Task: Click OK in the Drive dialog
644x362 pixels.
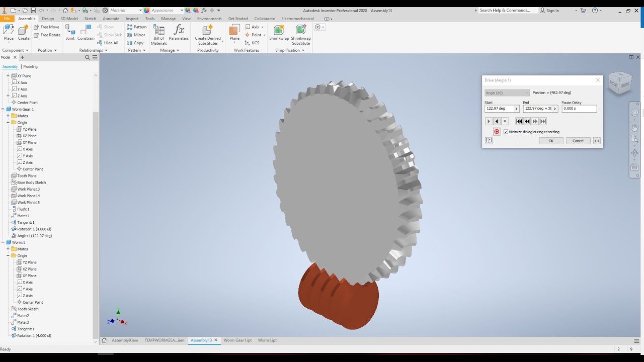Action: point(551,141)
